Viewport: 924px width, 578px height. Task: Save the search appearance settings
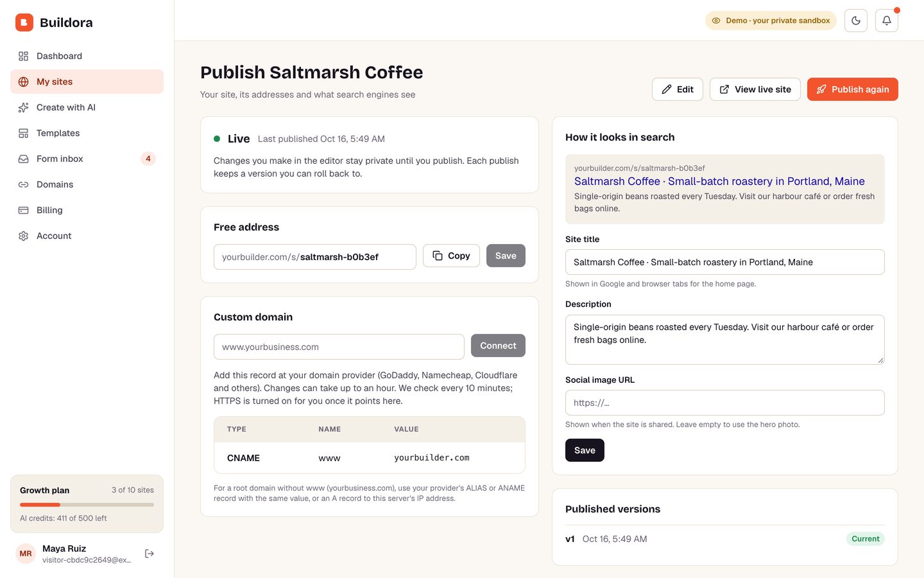[585, 450]
